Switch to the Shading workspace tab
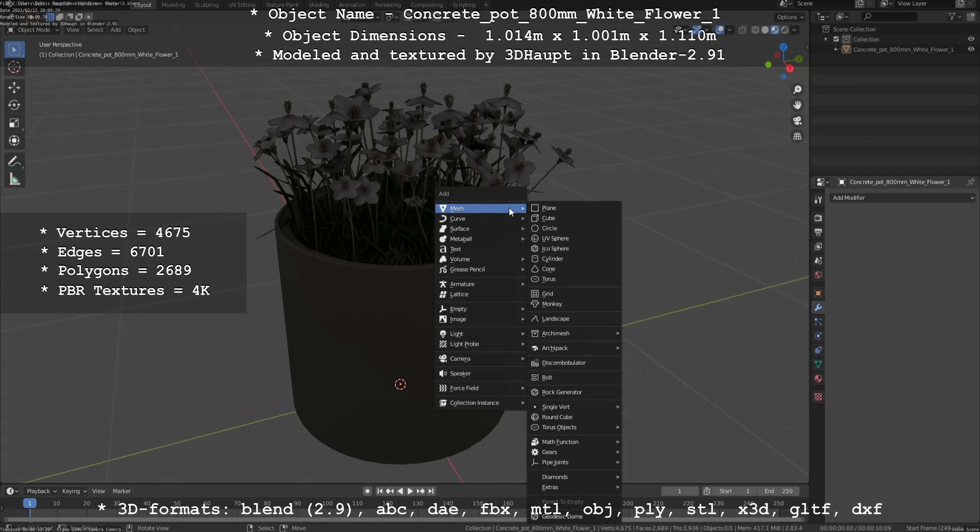This screenshot has height=532, width=980. pyautogui.click(x=318, y=5)
